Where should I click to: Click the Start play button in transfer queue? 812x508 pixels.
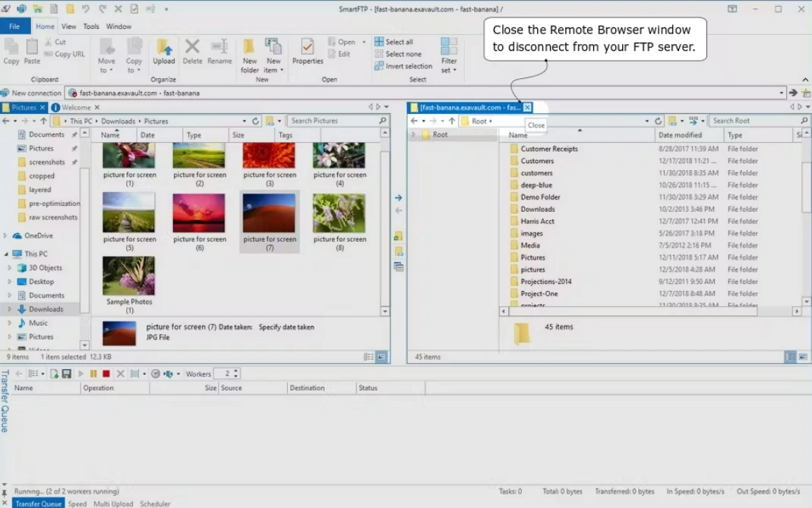point(81,374)
